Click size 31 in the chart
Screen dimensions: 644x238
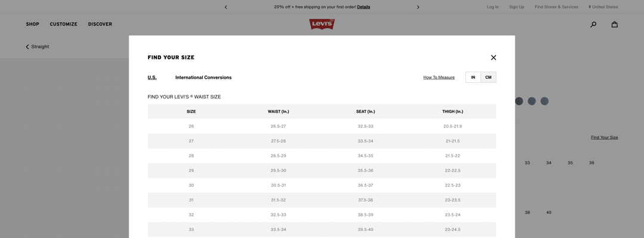pos(191,200)
